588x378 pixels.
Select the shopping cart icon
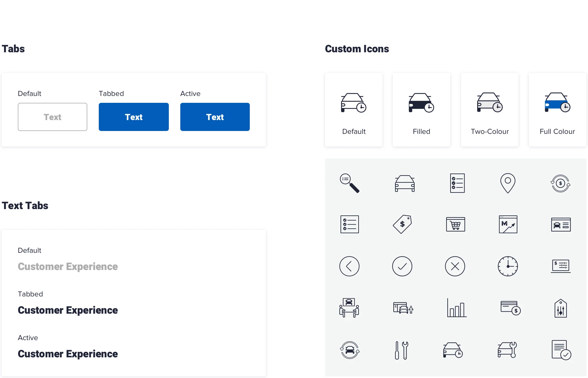[x=455, y=224]
